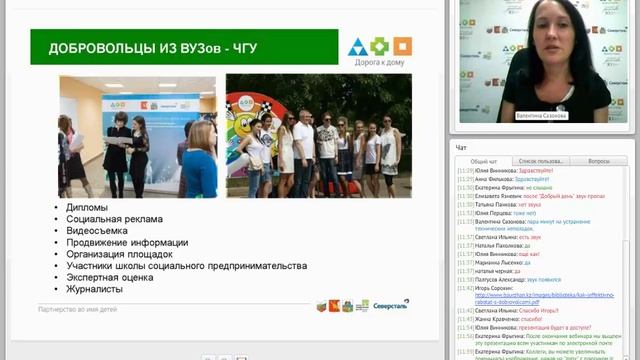Click the Чат panel heading

click(461, 147)
